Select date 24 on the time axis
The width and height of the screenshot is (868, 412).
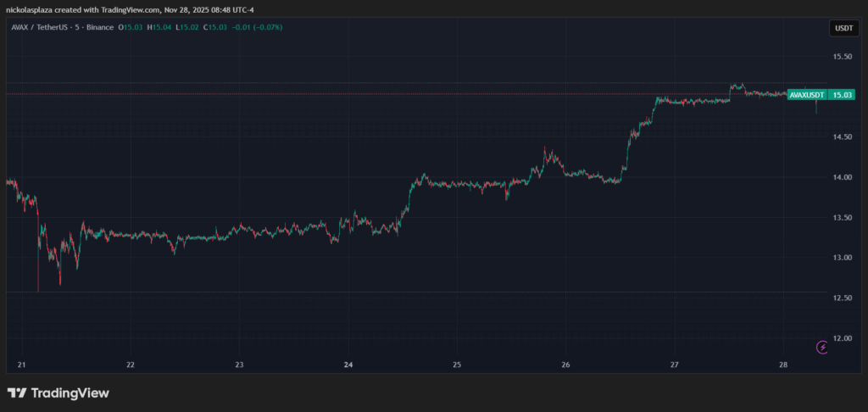point(348,365)
